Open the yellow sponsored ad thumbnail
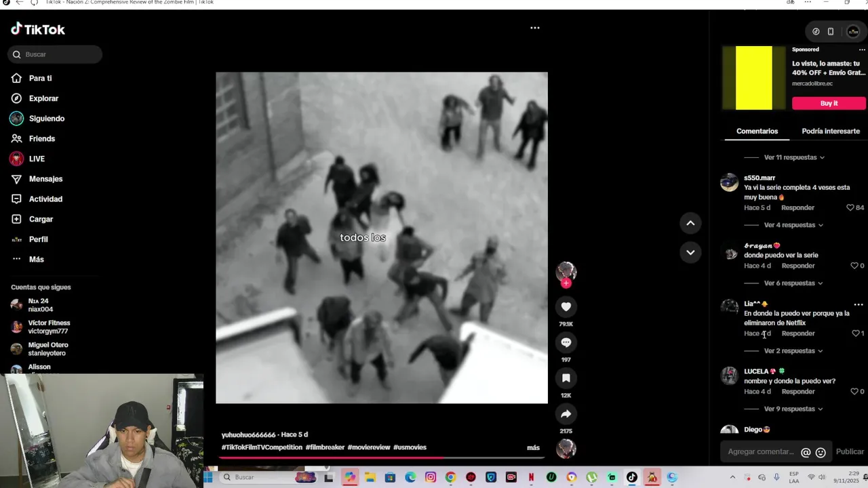 (x=753, y=78)
